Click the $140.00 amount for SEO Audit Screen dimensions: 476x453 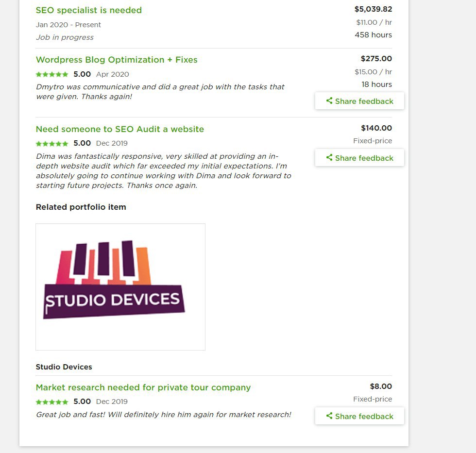point(376,128)
